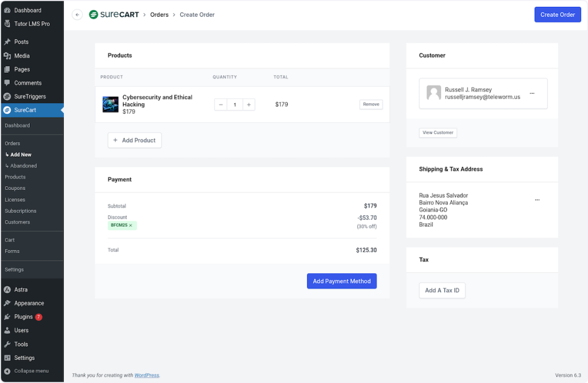This screenshot has height=383, width=588.
Task: Open Plugins in the WordPress sidebar
Action: [x=24, y=317]
